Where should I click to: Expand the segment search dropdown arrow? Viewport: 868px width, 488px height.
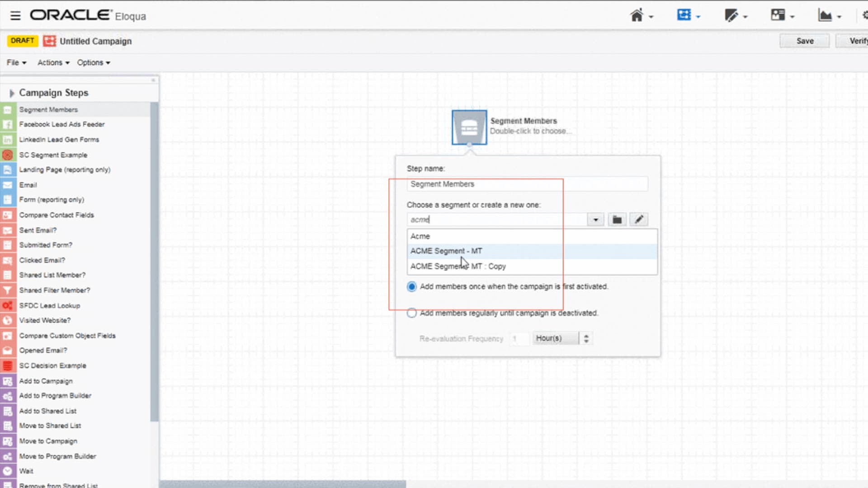tap(595, 219)
